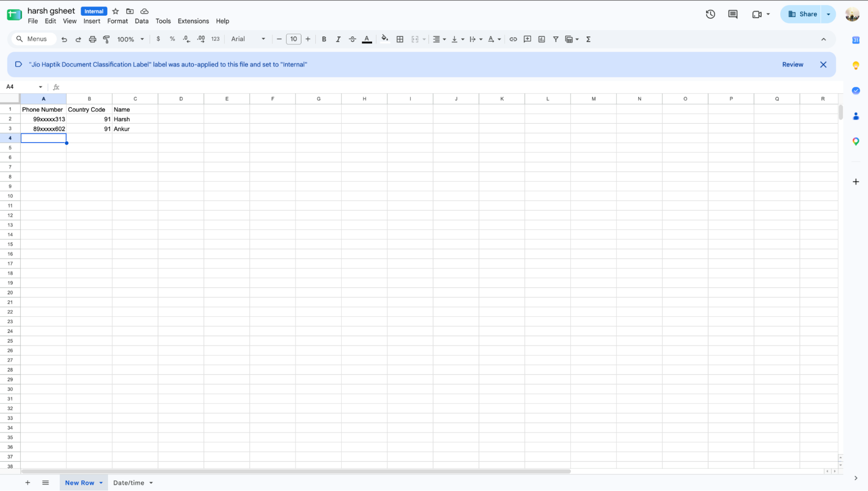Click Insert comment icon in toolbar
This screenshot has width=868, height=491.
click(527, 39)
